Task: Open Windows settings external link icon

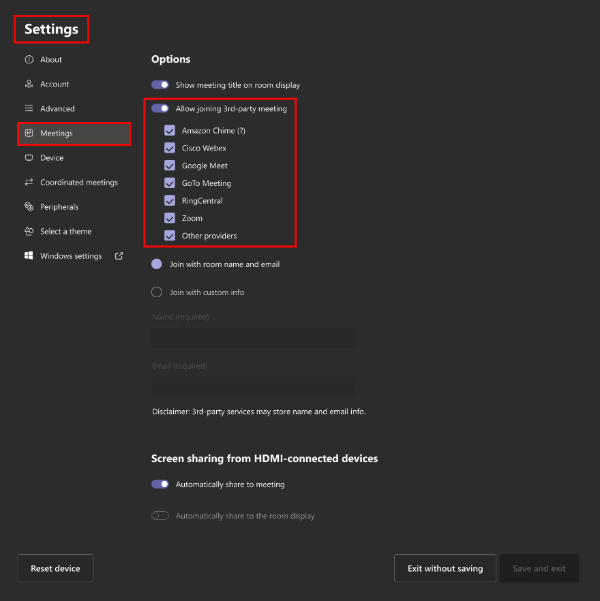Action: pyautogui.click(x=119, y=256)
